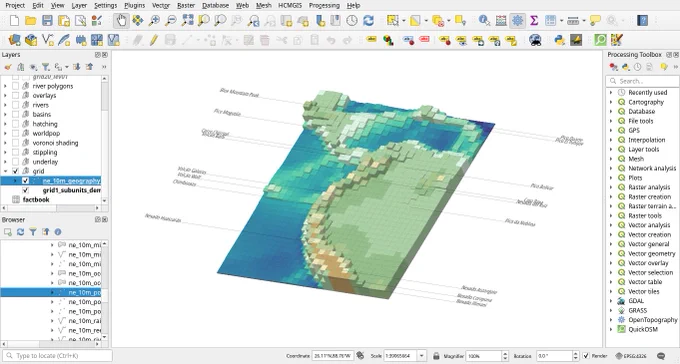Uncheck the grid group checkbox
The image size is (680, 364).
pyautogui.click(x=16, y=171)
